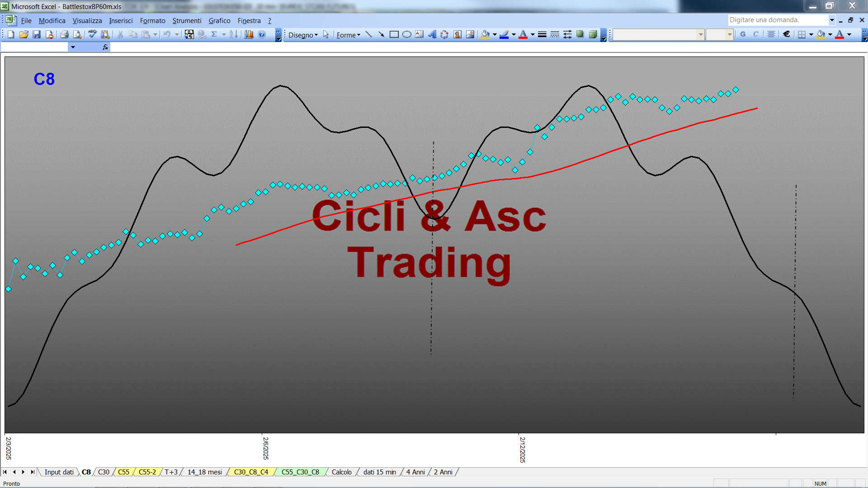Toggle Bold (G) formatting
Image resolution: width=868 pixels, height=488 pixels.
(x=743, y=34)
